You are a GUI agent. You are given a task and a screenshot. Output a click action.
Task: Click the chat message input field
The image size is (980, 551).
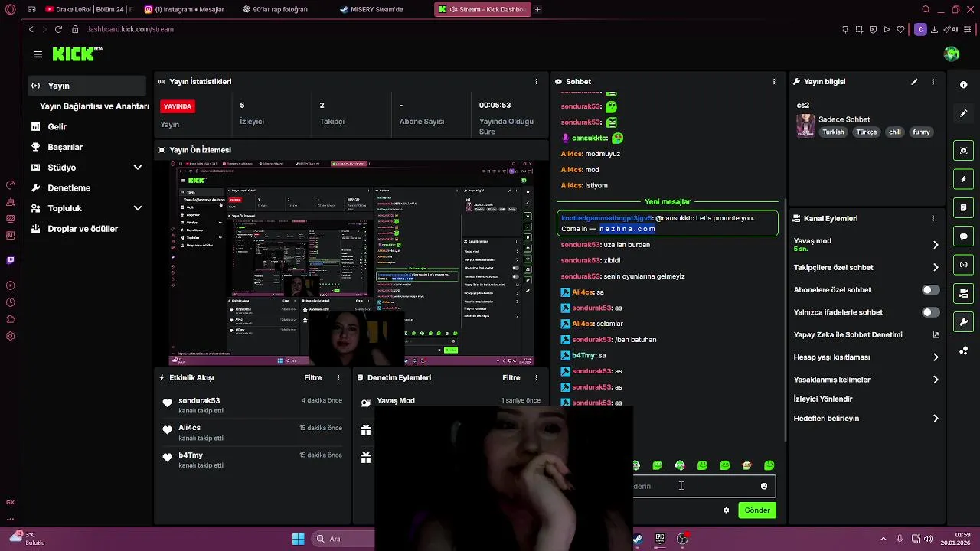click(704, 486)
